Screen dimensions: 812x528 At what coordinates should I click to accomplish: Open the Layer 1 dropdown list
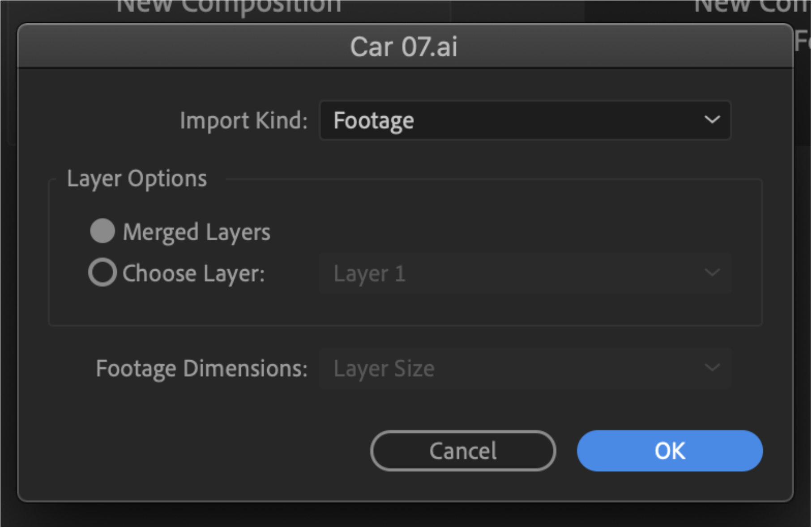pyautogui.click(x=525, y=273)
